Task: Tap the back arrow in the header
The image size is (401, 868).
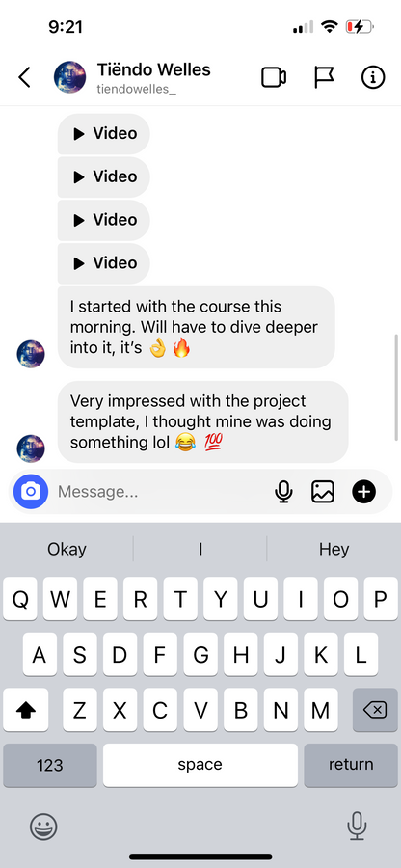Action: click(x=24, y=77)
